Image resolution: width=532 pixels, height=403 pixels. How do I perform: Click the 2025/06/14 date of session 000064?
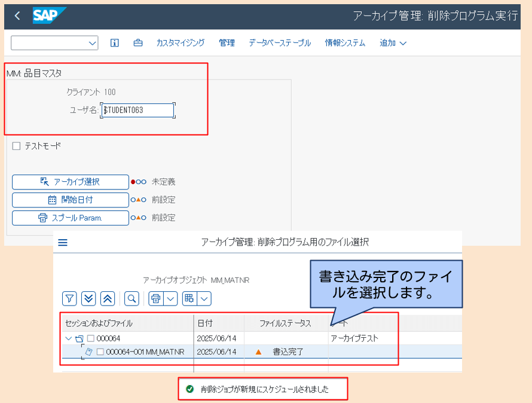click(x=216, y=338)
